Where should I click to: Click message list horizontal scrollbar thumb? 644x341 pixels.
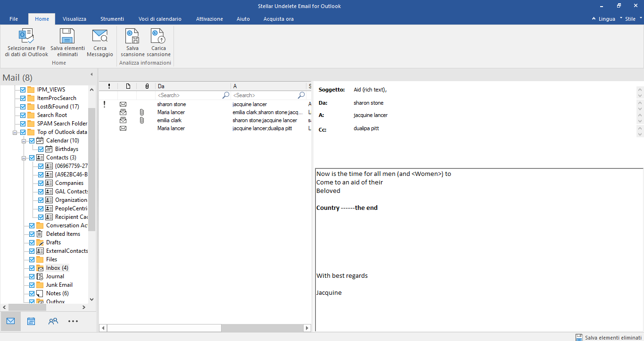(164, 328)
